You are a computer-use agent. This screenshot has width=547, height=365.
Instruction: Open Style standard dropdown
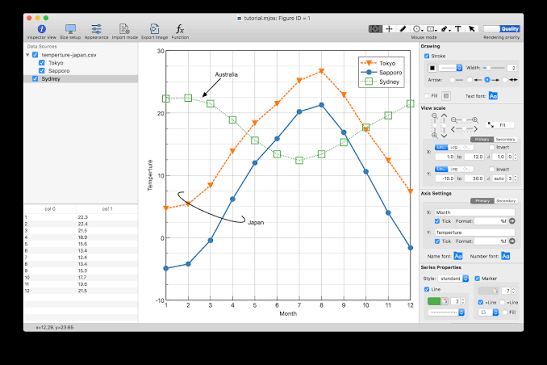tap(454, 278)
